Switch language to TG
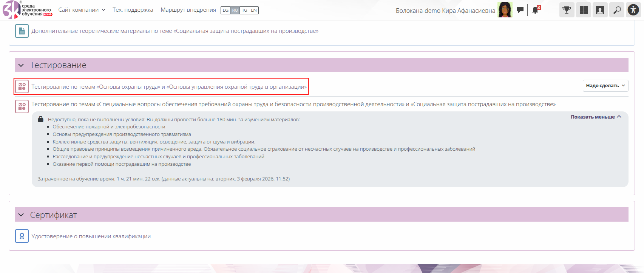This screenshot has width=644, height=273. (244, 10)
